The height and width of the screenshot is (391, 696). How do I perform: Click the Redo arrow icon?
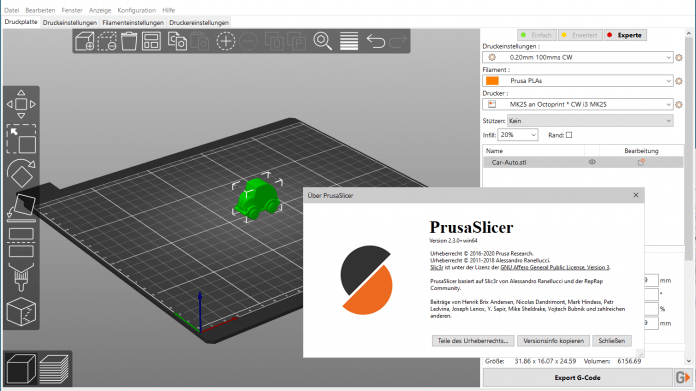(x=398, y=41)
